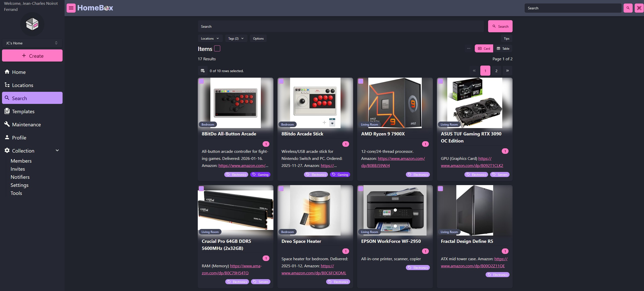Click the Create button
Image resolution: width=644 pixels, height=291 pixels.
(32, 55)
